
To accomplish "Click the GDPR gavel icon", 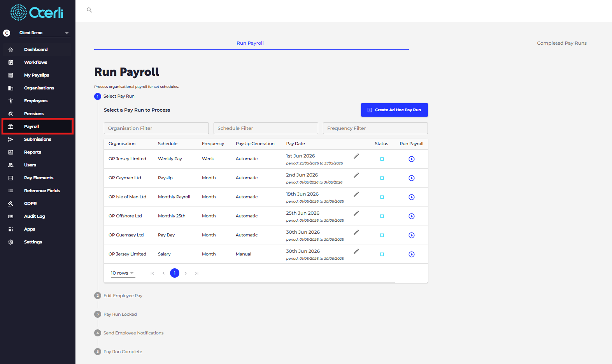I will [x=11, y=203].
